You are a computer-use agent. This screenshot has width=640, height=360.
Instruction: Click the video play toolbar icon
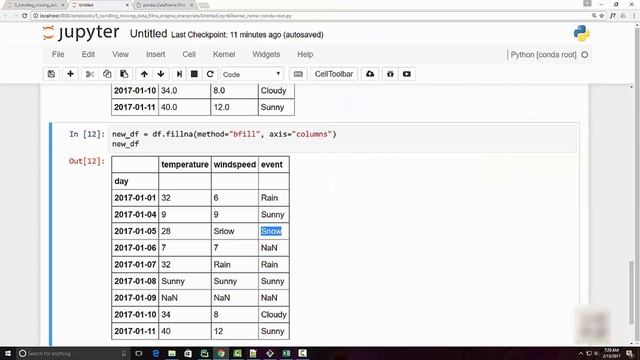[x=407, y=74]
